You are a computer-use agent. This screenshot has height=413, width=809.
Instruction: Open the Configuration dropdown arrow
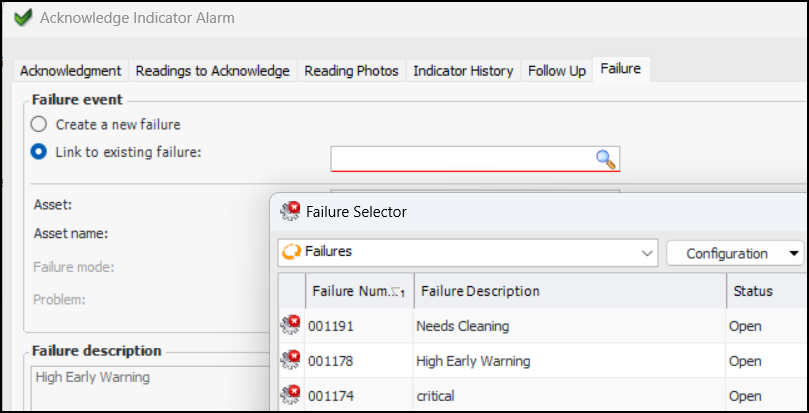795,254
